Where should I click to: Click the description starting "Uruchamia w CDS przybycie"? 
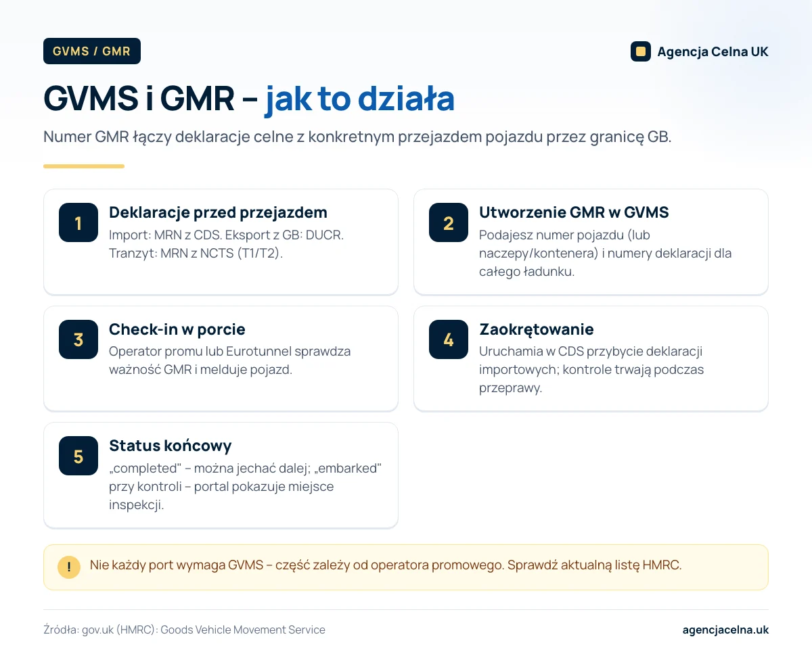(x=591, y=370)
